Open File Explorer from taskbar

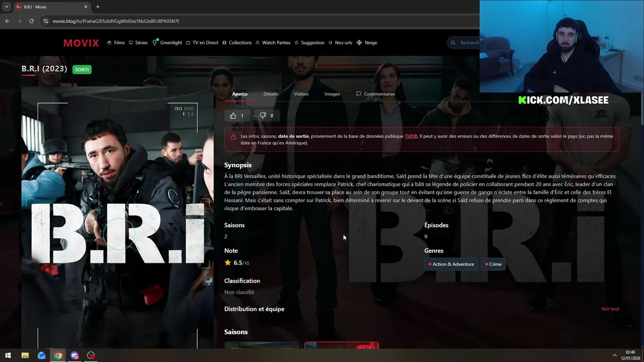[x=25, y=355]
